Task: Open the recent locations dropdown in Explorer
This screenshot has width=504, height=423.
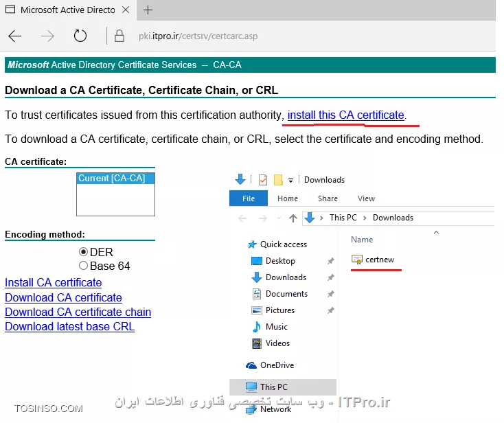Action: 279,218
